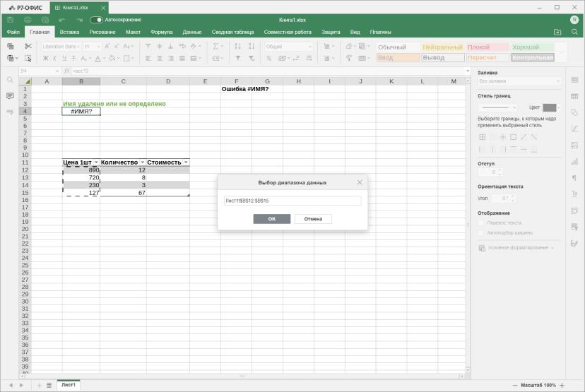Image resolution: width=585 pixels, height=392 pixels.
Task: Switch to the Формула tab
Action: [x=162, y=32]
